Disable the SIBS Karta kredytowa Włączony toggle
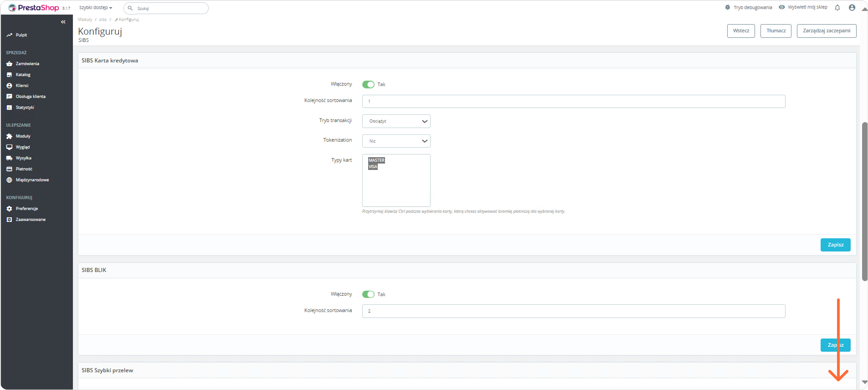Viewport: 868px width, 390px height. tap(368, 84)
